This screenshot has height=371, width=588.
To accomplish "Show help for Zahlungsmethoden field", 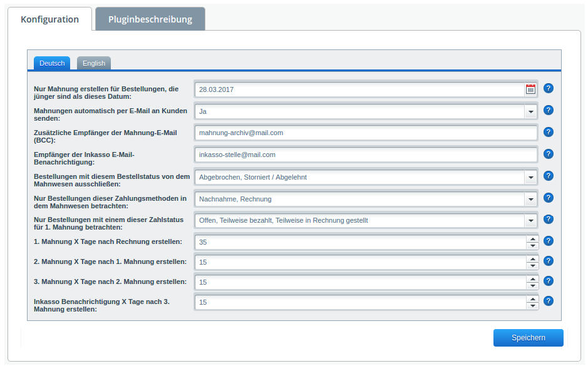I will click(x=549, y=198).
